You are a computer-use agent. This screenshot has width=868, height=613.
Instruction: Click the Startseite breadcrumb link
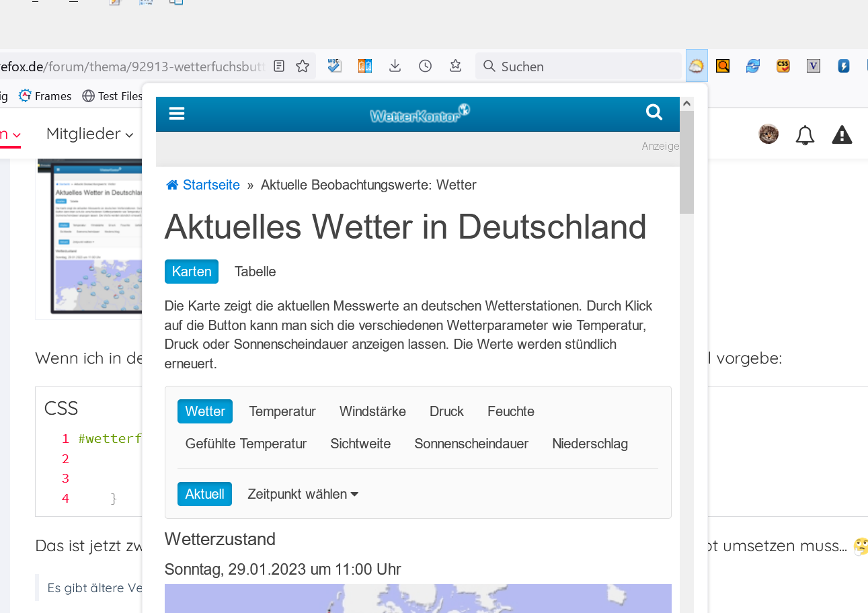click(x=210, y=185)
